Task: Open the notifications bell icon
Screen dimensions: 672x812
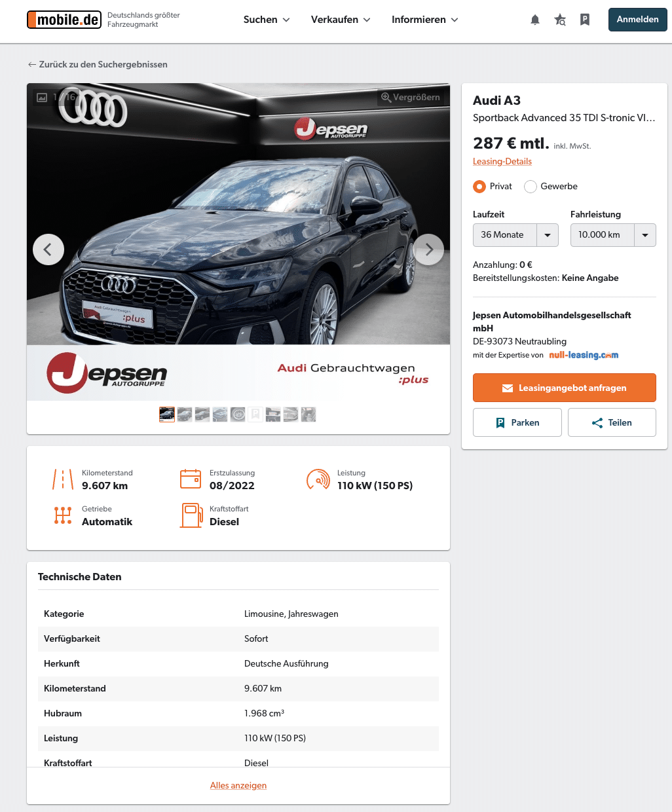Action: (x=535, y=20)
